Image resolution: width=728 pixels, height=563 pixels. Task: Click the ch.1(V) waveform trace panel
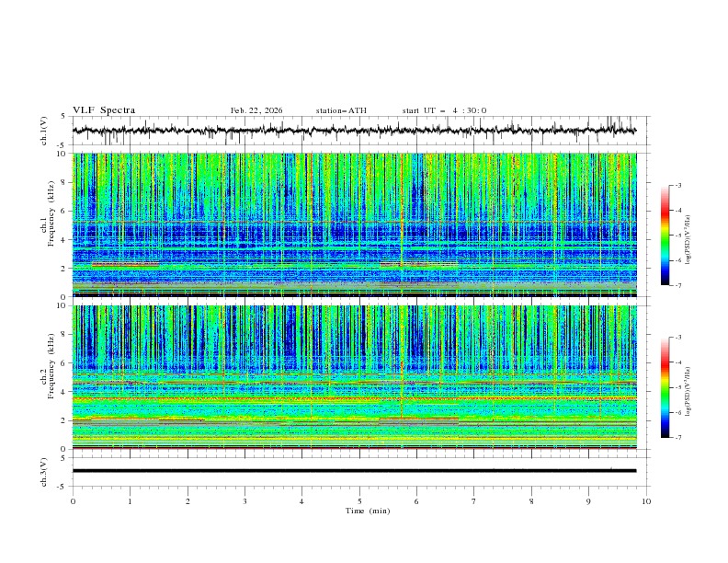click(x=358, y=131)
